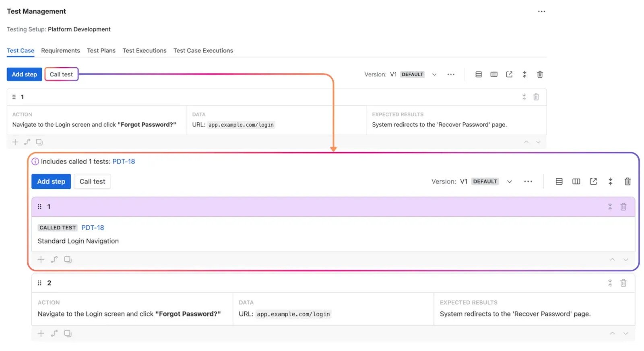Duplicate step 2 using the copy icon
This screenshot has height=351, width=644.
pos(68,333)
